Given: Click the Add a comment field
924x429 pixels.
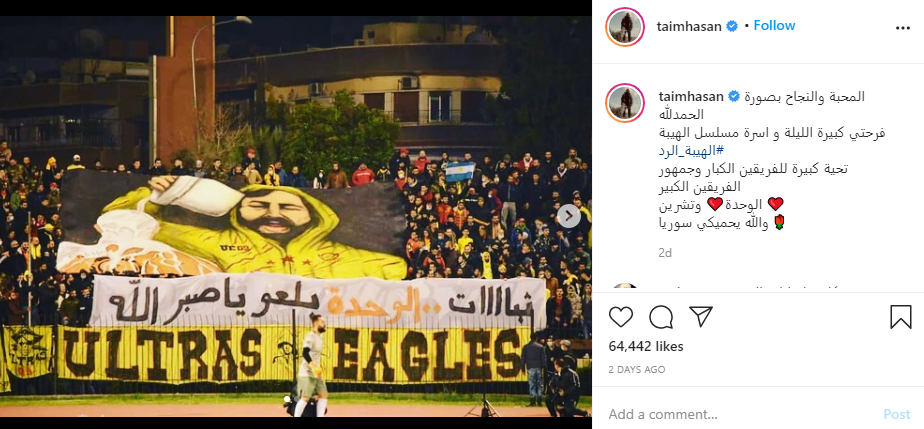Looking at the screenshot, I should 742,414.
